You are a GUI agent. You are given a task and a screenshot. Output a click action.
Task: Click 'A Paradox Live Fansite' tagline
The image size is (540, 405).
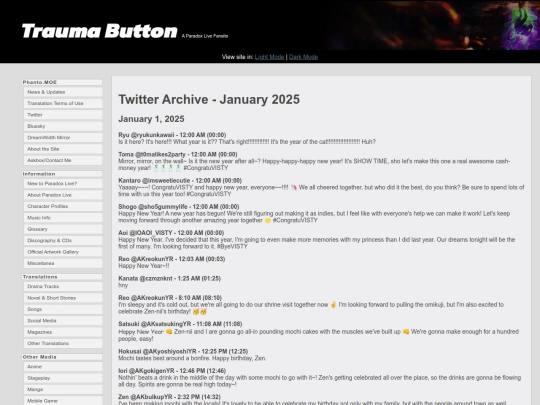(x=205, y=36)
